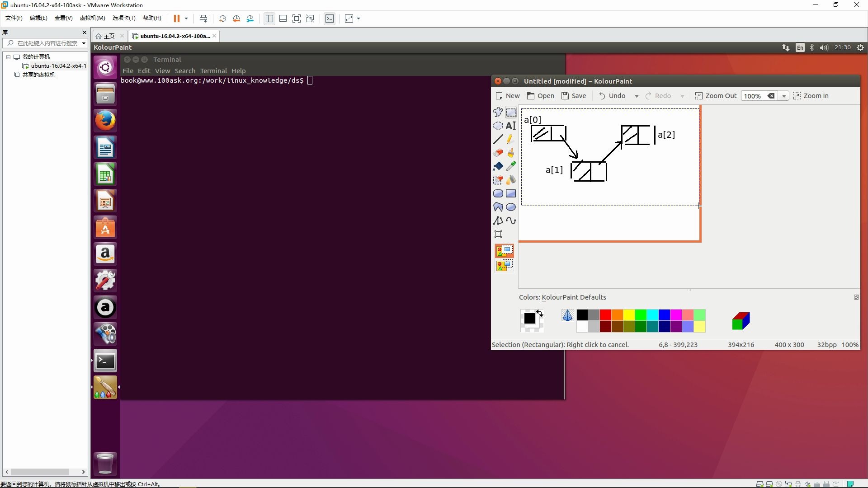The height and width of the screenshot is (488, 868).
Task: Select the Curve tool
Action: point(511,221)
